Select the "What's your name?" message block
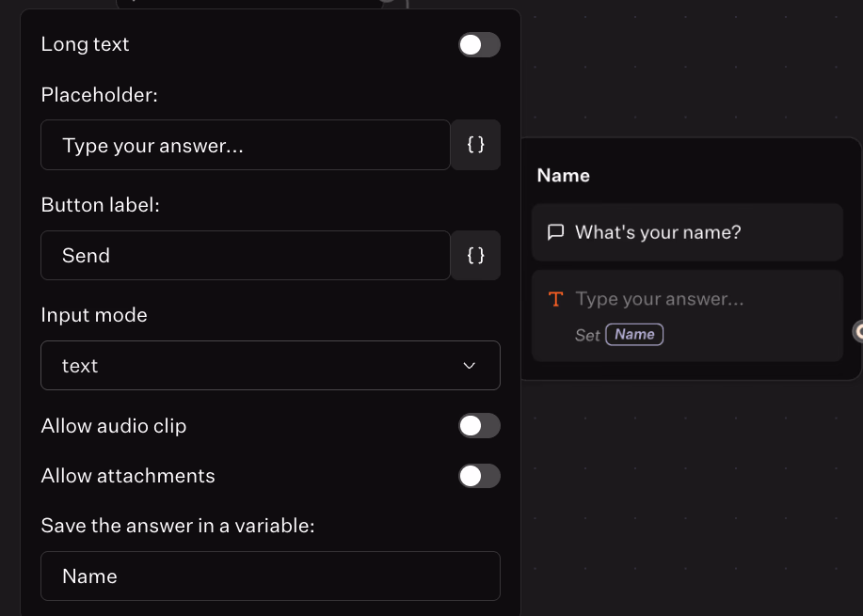Viewport: 863px width, 616px height. (687, 232)
